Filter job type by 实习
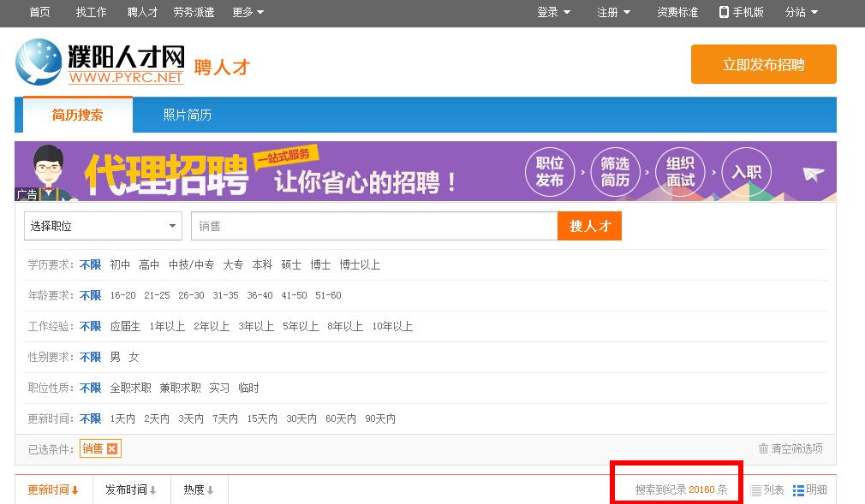 tap(219, 388)
